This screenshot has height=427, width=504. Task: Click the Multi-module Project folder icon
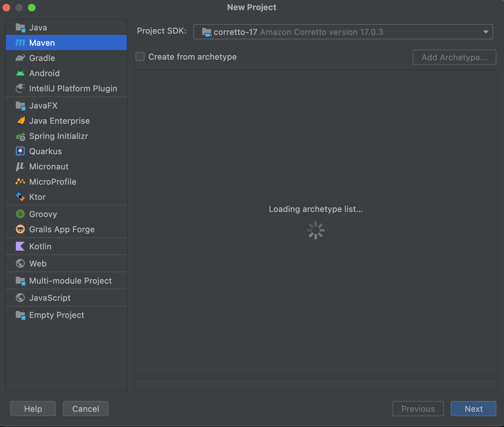click(x=20, y=281)
